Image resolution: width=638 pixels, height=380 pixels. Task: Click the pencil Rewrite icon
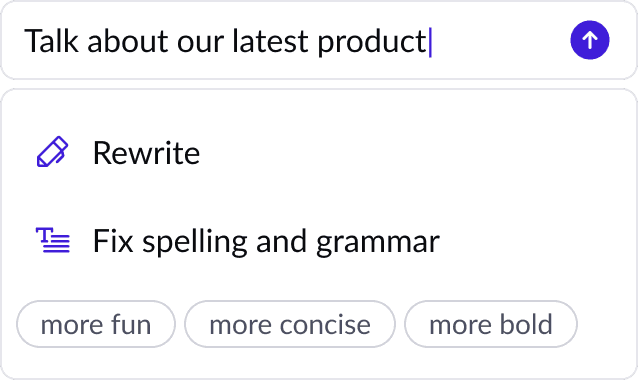(x=52, y=152)
